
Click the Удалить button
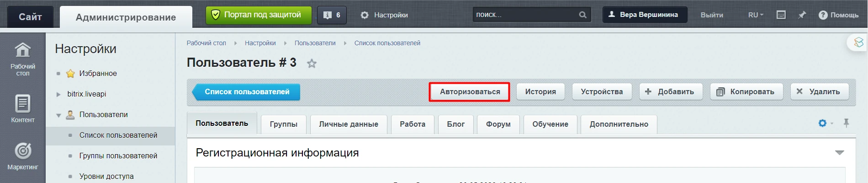coord(820,92)
